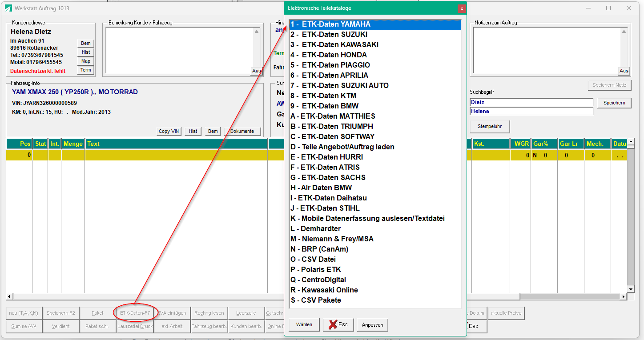This screenshot has height=340, width=644.
Task: Click aktuelle Preise button
Action: click(x=506, y=313)
